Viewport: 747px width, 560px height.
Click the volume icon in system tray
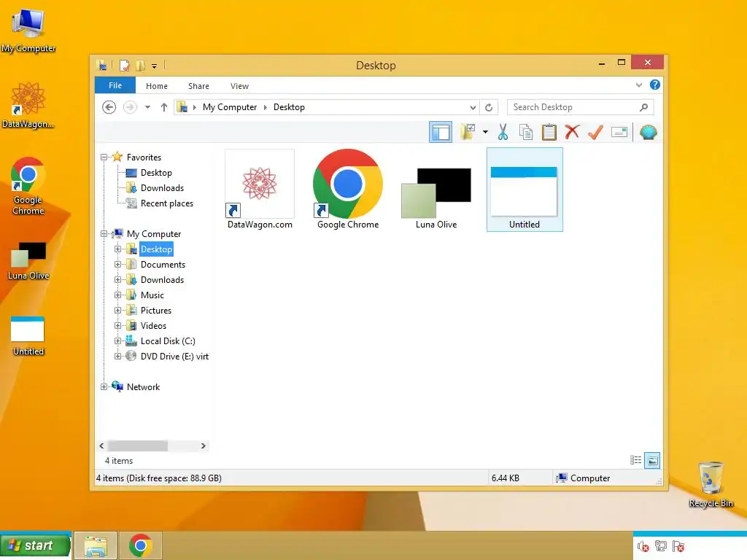pyautogui.click(x=643, y=546)
